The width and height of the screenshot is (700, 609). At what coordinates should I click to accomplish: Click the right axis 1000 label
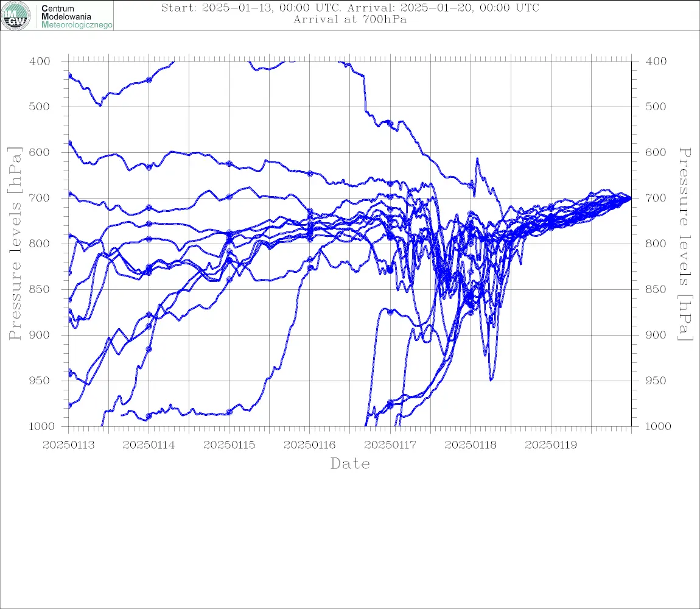pos(658,426)
